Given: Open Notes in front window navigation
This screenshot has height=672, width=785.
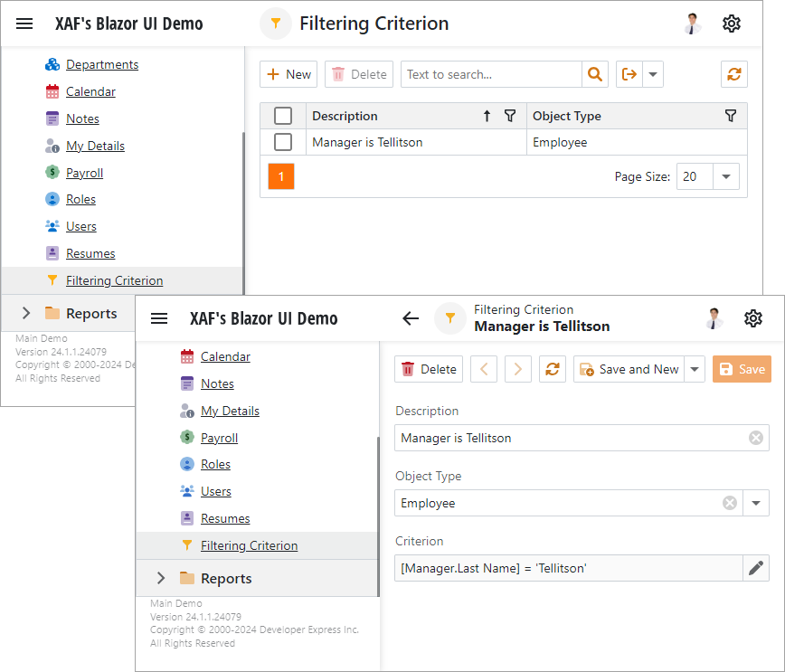Looking at the screenshot, I should [217, 383].
